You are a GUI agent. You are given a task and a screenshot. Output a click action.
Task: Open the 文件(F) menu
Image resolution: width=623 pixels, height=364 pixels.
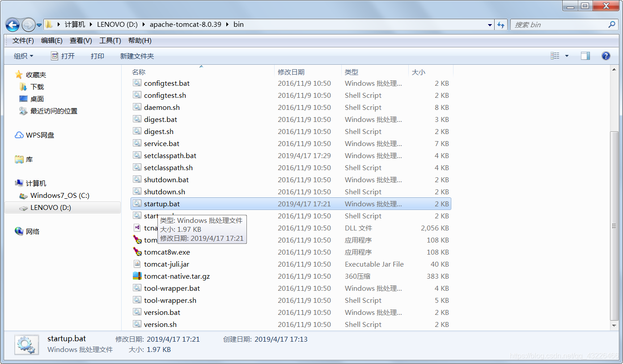tap(23, 40)
